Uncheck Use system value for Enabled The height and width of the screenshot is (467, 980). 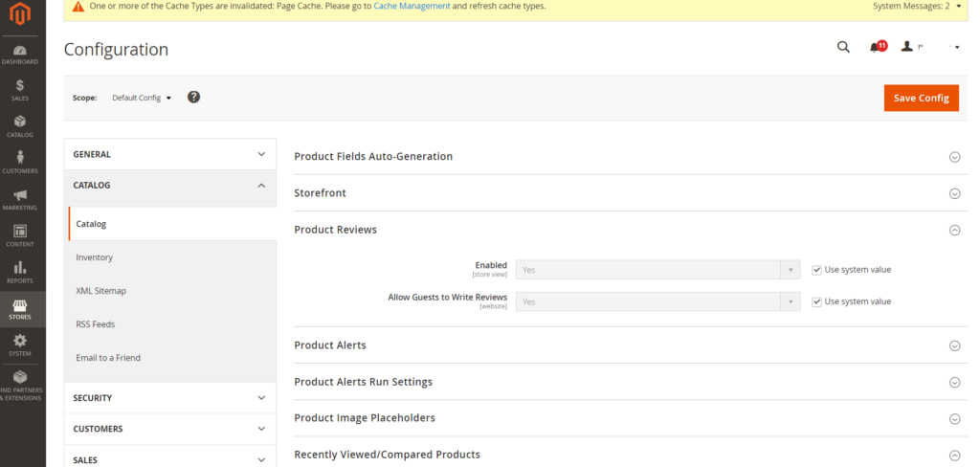click(x=816, y=270)
